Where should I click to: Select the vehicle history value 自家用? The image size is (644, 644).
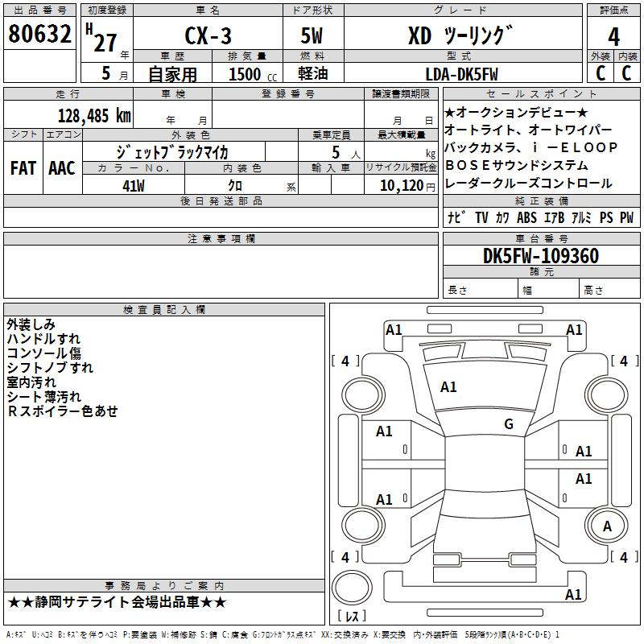pyautogui.click(x=172, y=74)
